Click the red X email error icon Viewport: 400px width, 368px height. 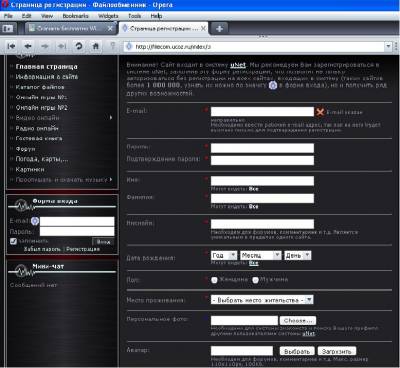coord(320,112)
